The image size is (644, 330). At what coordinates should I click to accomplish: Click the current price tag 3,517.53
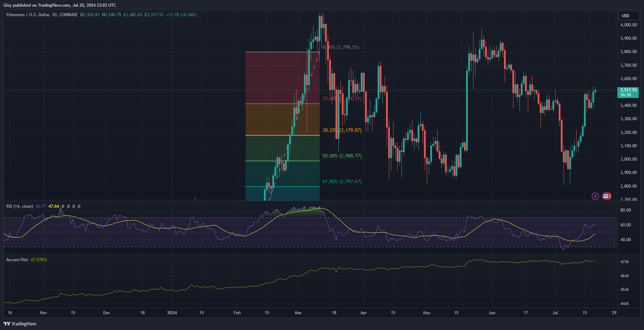628,92
